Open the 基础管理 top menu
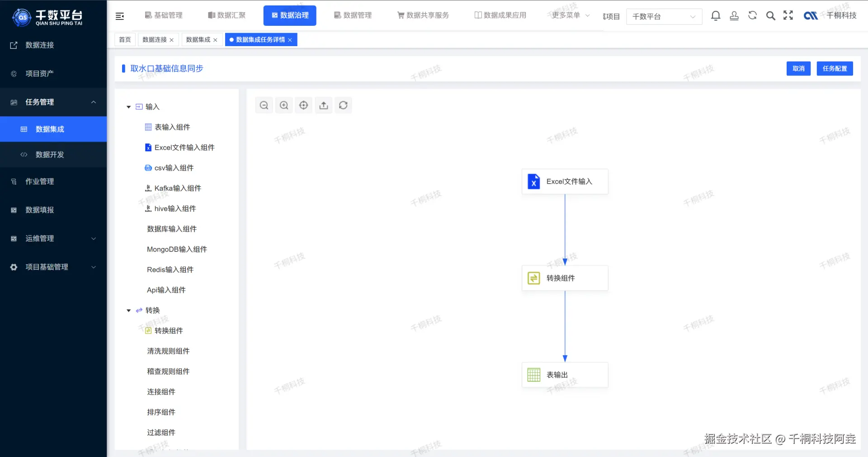868x457 pixels. [164, 15]
